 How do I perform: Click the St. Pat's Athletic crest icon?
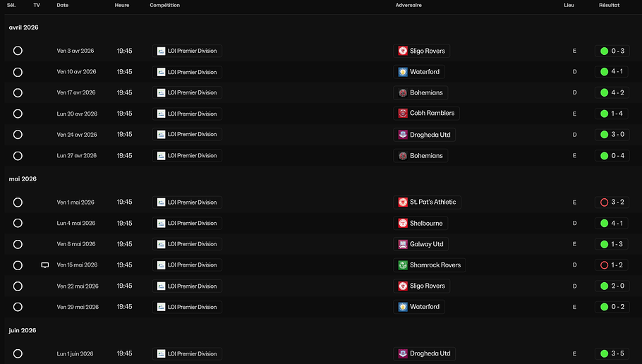[403, 202]
